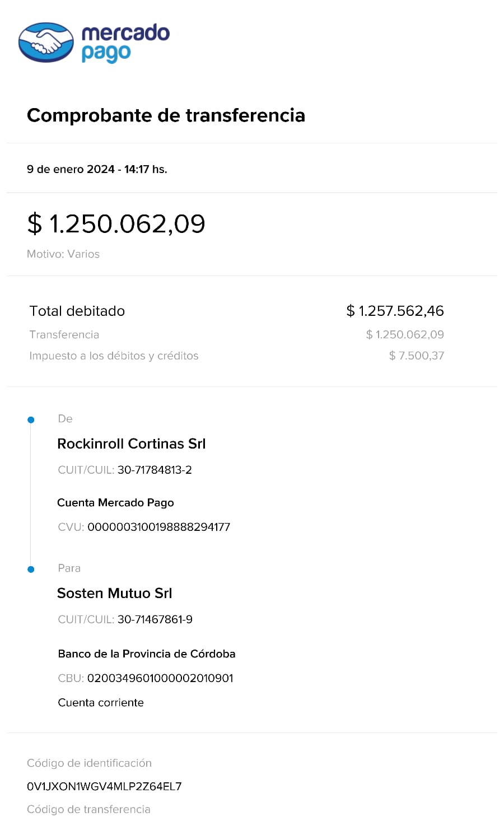This screenshot has width=504, height=840.
Task: Click the large amount $ 1.250.062,09
Action: 116,224
